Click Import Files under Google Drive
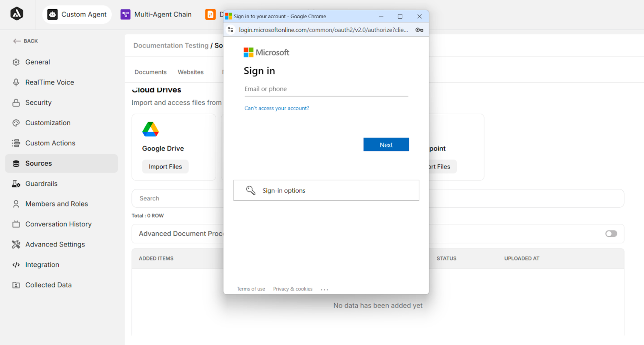Screen dimensions: 644x345 click(165, 166)
